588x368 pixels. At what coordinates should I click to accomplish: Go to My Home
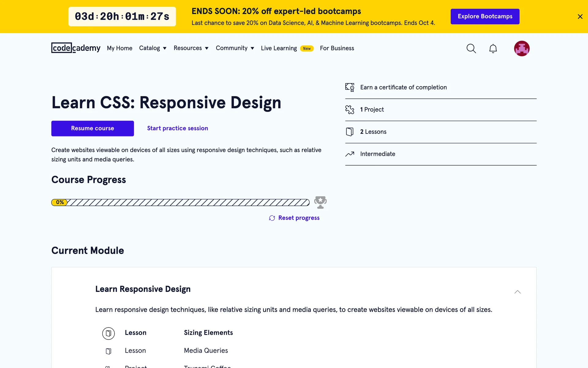[119, 48]
